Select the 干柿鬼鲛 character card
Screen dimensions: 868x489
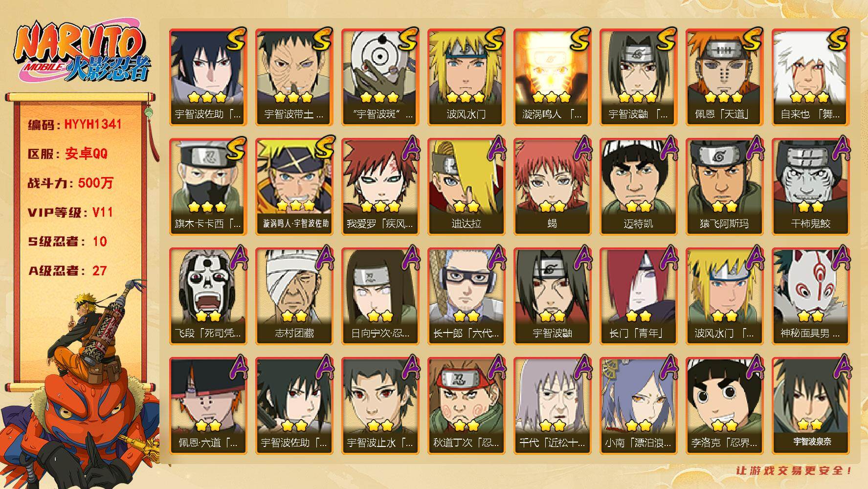pos(810,187)
